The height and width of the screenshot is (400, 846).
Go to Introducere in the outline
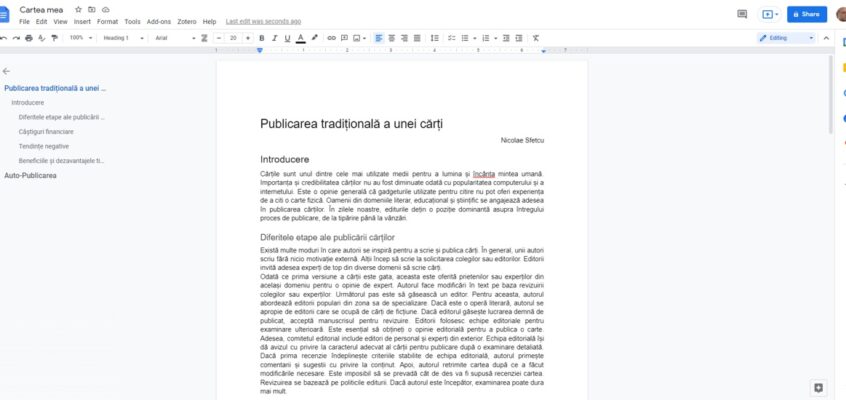pos(28,103)
